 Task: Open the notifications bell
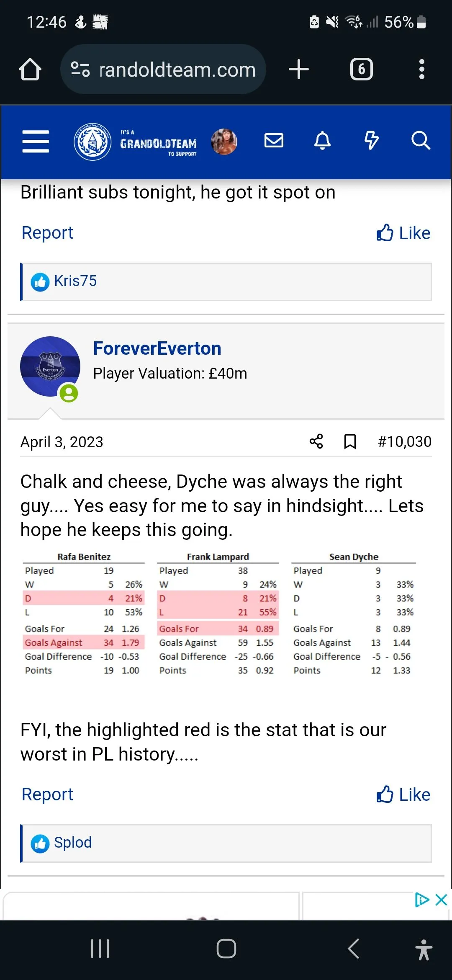pos(322,141)
